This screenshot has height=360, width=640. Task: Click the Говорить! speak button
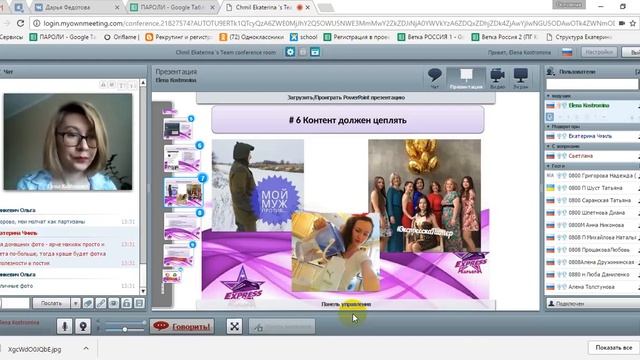tap(182, 326)
